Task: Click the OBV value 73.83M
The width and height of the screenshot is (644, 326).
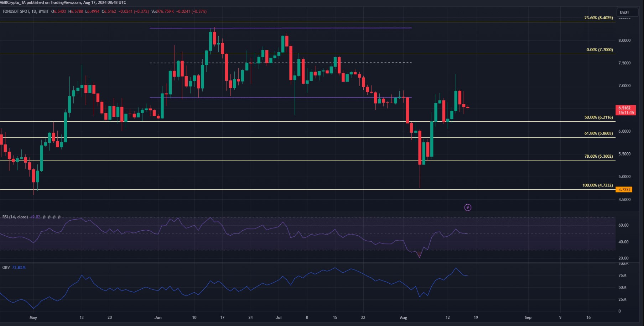Action: 19,267
